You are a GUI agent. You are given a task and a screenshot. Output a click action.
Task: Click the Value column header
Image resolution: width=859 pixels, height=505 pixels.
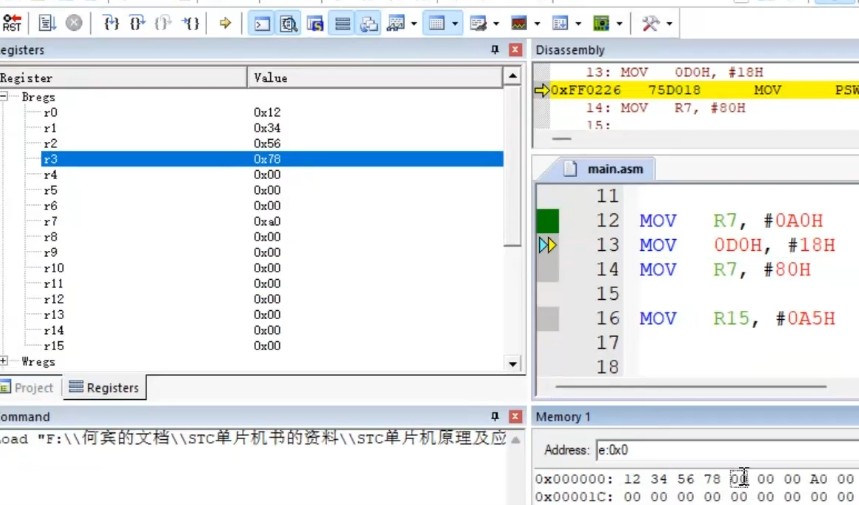270,77
